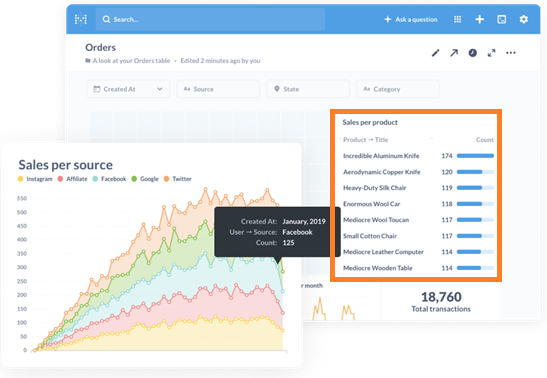Click the Sales per product card title

[370, 122]
